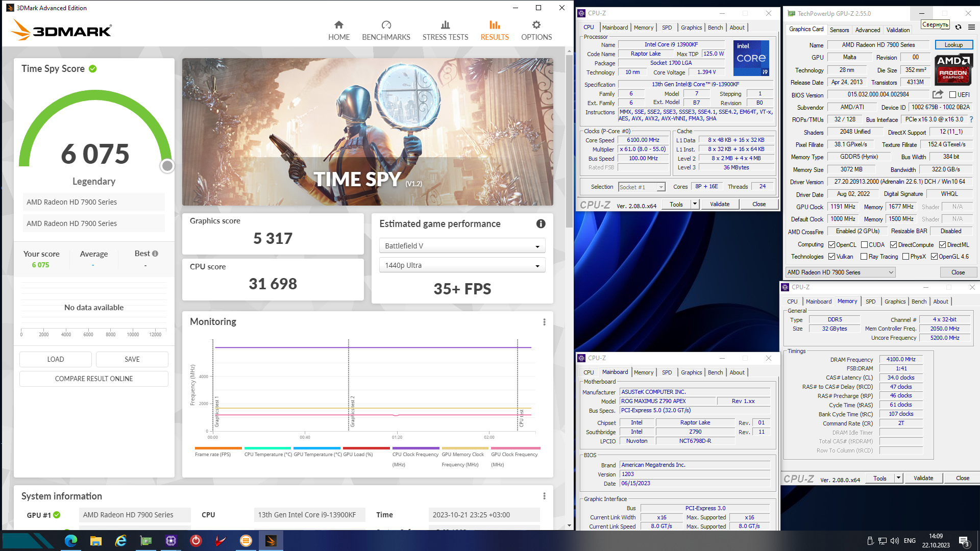Click the red power icon on taskbar
Screen dimensions: 980x551
pos(195,541)
